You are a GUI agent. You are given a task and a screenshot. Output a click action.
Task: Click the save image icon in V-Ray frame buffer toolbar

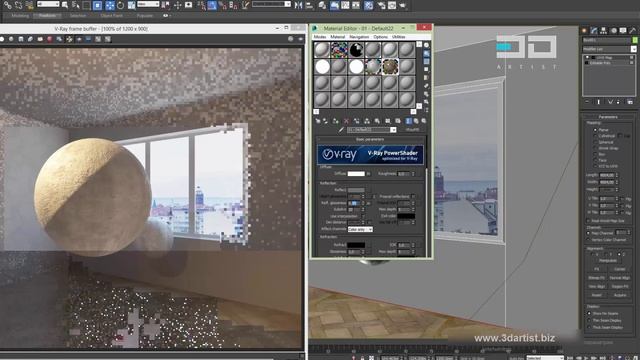coord(21,39)
